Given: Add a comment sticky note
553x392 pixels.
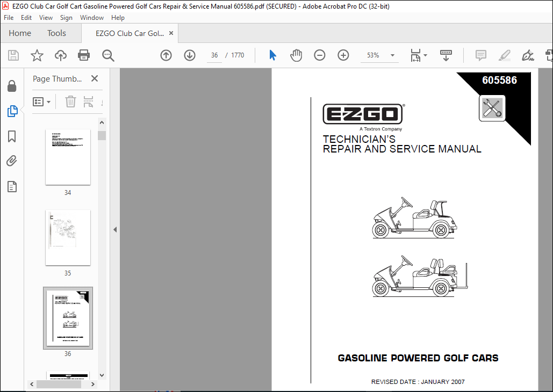Looking at the screenshot, I should [x=480, y=55].
